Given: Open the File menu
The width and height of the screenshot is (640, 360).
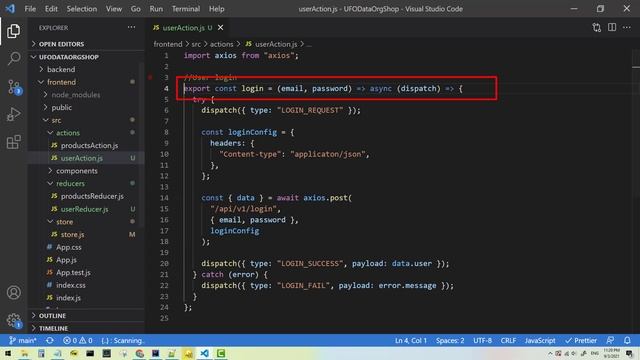Looking at the screenshot, I should tap(30, 9).
